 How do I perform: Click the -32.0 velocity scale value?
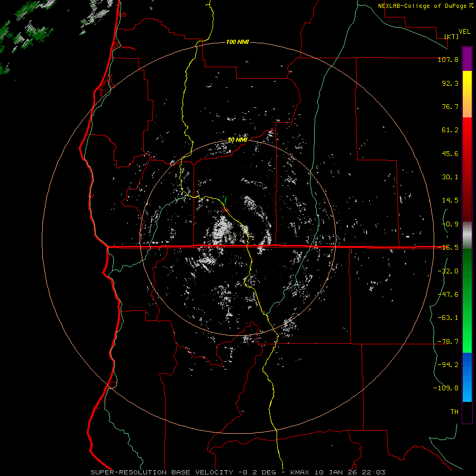point(448,271)
